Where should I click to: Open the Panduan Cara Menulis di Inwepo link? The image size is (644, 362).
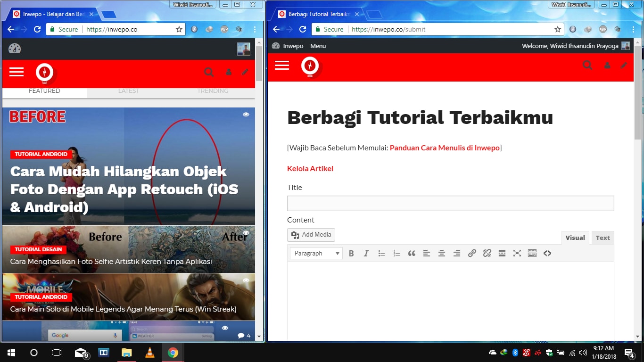click(x=445, y=148)
